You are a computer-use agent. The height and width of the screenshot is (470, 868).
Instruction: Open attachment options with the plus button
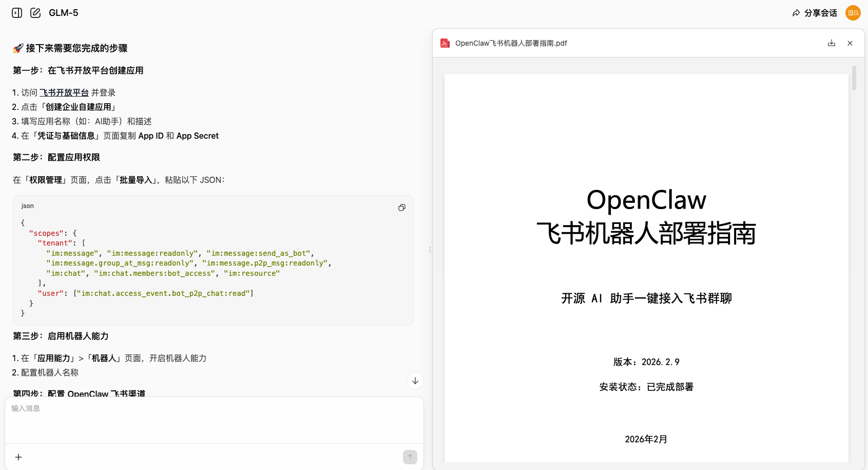click(18, 457)
